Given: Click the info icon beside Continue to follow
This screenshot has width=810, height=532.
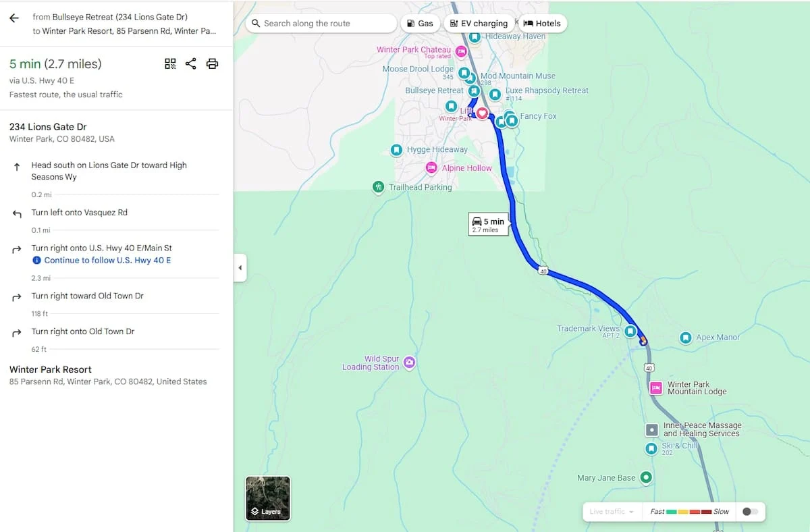Looking at the screenshot, I should click(x=37, y=260).
